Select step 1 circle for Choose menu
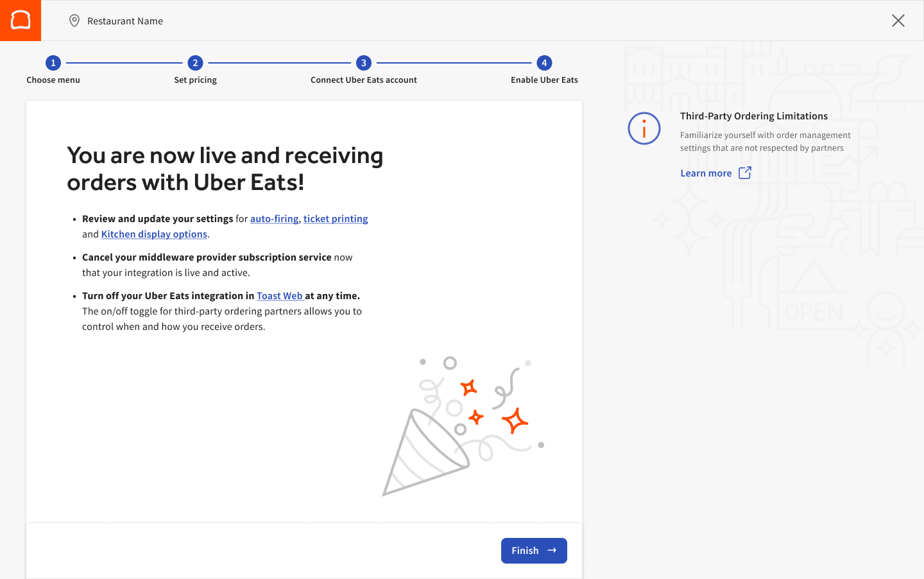The height and width of the screenshot is (579, 924). [x=53, y=63]
